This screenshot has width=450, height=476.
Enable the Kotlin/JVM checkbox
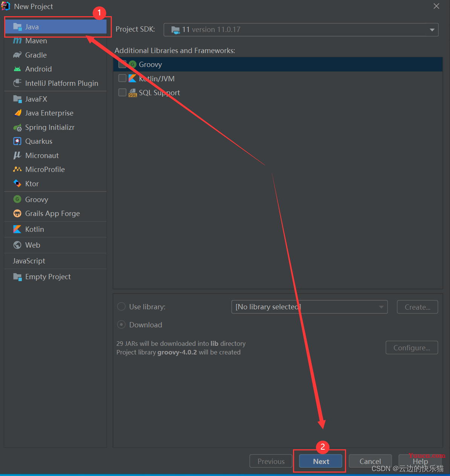(x=122, y=78)
